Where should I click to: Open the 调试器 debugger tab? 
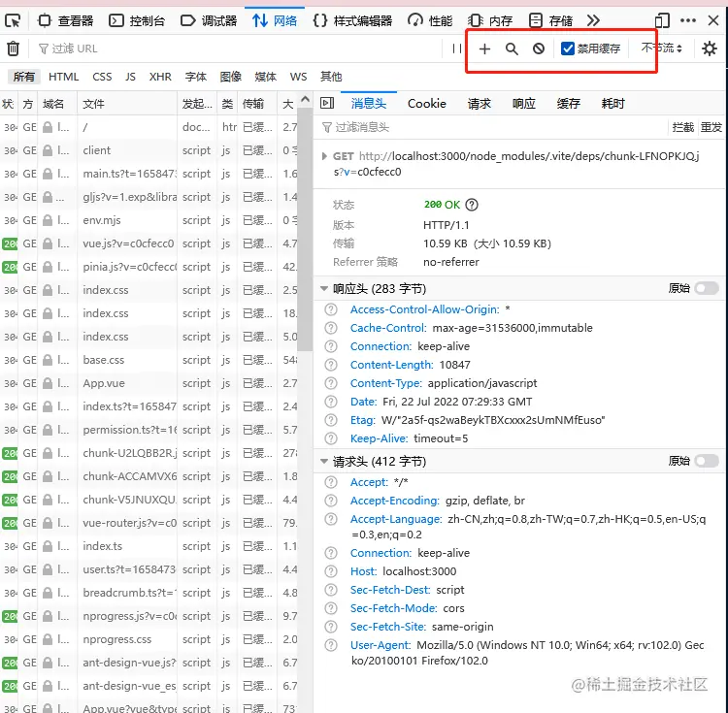209,21
